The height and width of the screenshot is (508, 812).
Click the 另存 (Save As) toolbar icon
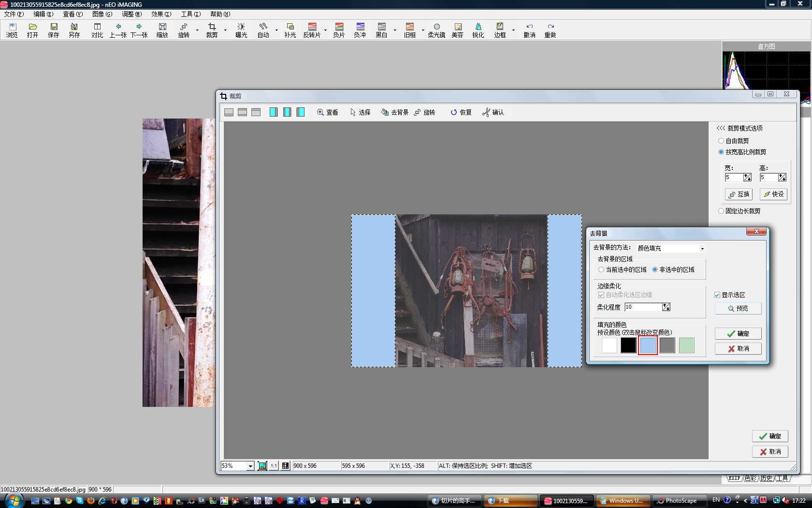pyautogui.click(x=74, y=30)
